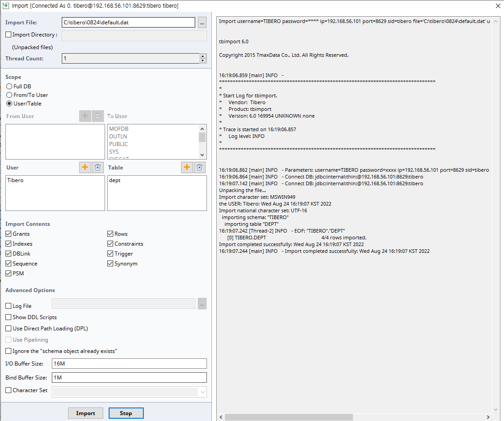Enable the Import Directory checkbox

click(9, 35)
